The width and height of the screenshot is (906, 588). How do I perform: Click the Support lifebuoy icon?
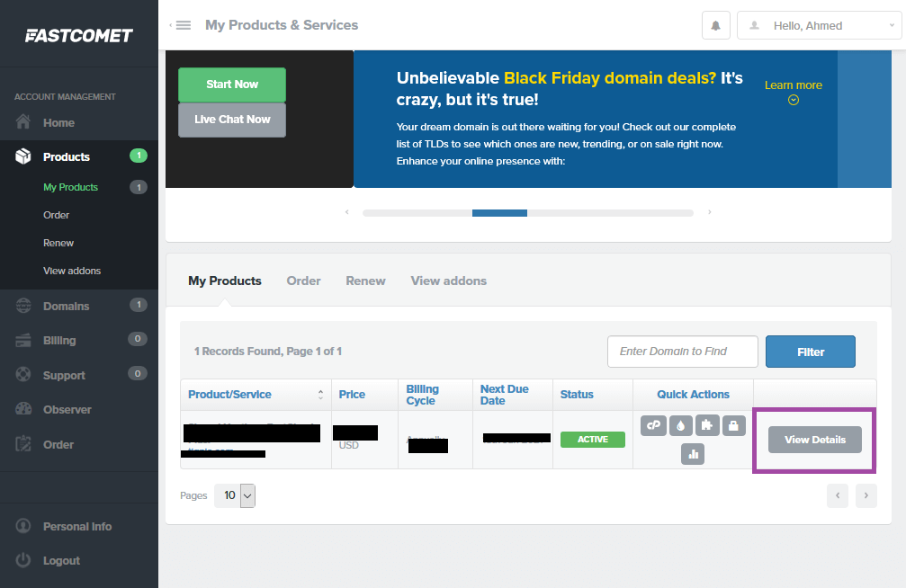[x=23, y=374]
